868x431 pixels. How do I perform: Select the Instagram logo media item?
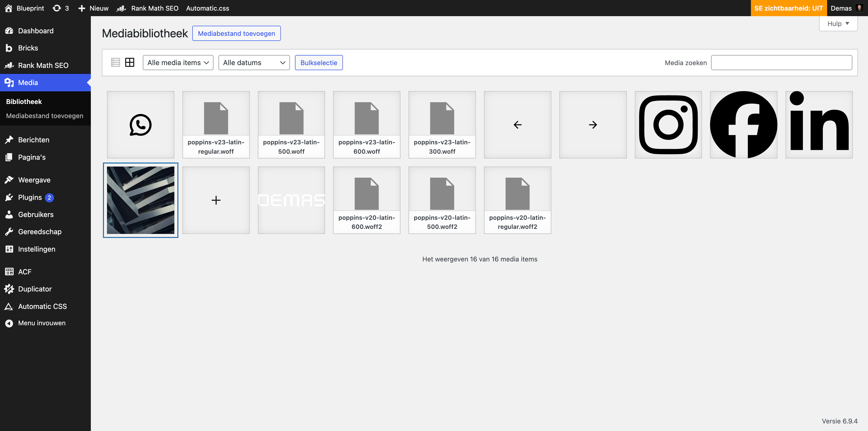(x=668, y=125)
